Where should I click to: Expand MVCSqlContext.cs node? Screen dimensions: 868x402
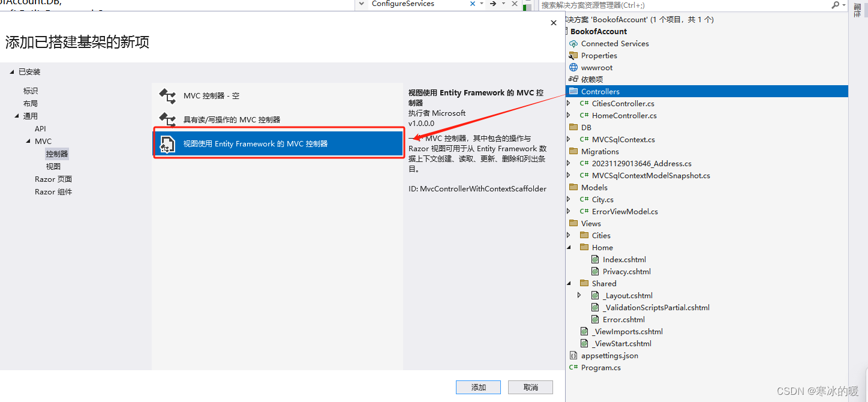[569, 140]
